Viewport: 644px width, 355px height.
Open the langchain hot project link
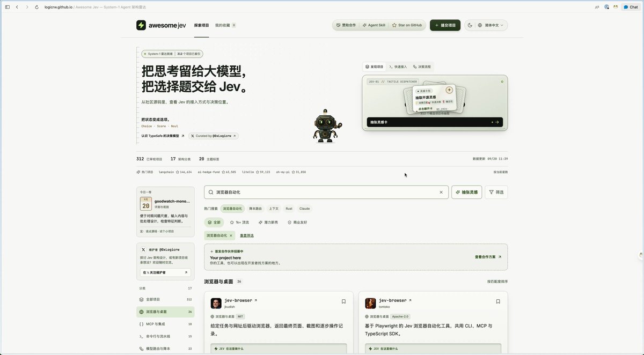coord(175,172)
